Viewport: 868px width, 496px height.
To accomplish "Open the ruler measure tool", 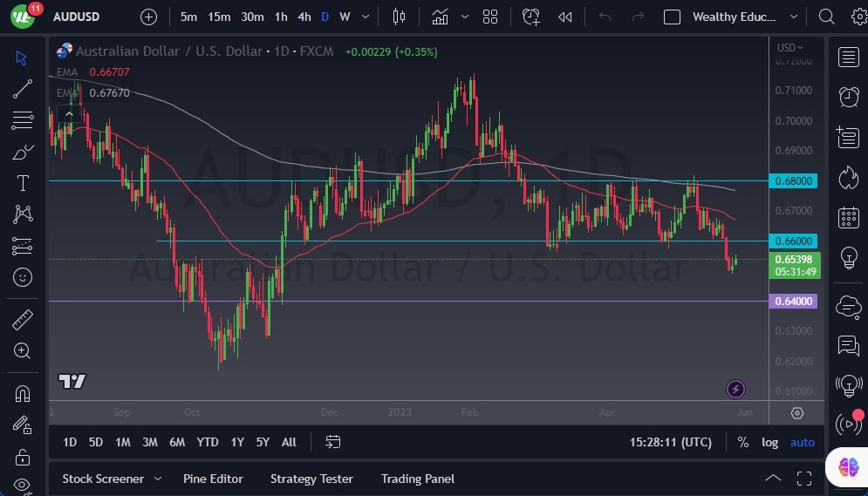I will pos(23,320).
